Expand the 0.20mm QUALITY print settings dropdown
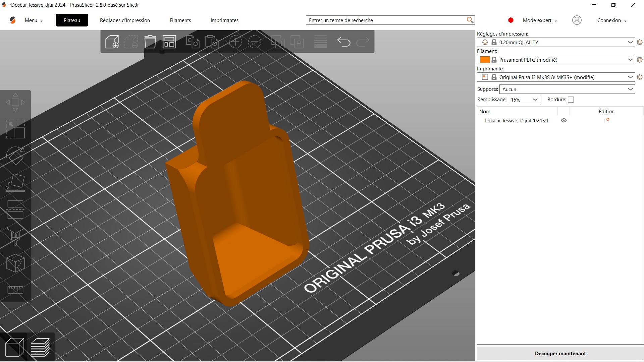 pos(630,42)
